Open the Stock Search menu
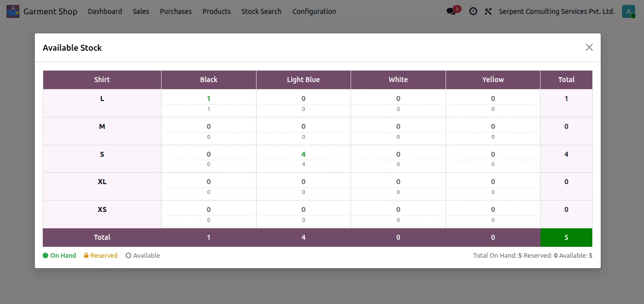 tap(261, 11)
